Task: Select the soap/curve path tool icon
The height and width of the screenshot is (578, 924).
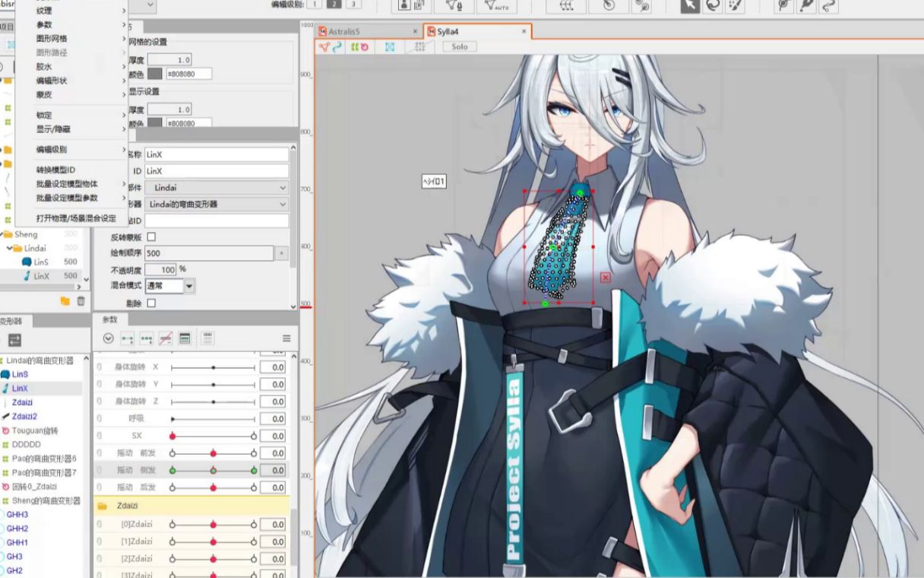Action: (828, 5)
